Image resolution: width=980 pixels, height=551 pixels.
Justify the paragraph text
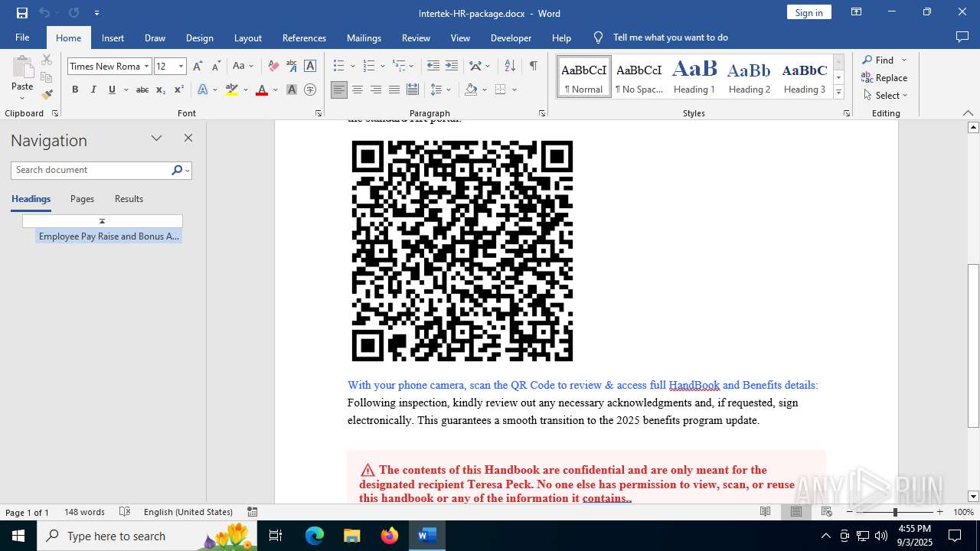click(394, 90)
